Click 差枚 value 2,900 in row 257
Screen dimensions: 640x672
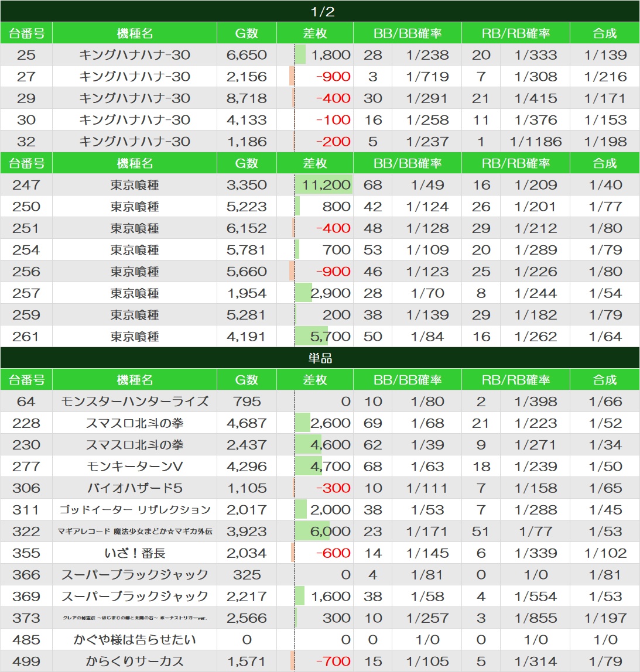330,293
